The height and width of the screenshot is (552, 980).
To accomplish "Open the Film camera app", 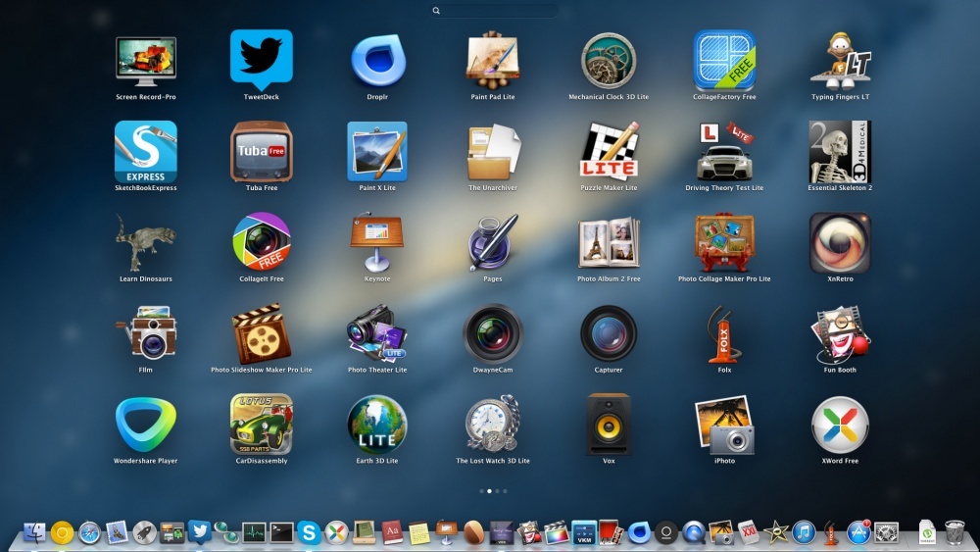I will [x=146, y=333].
